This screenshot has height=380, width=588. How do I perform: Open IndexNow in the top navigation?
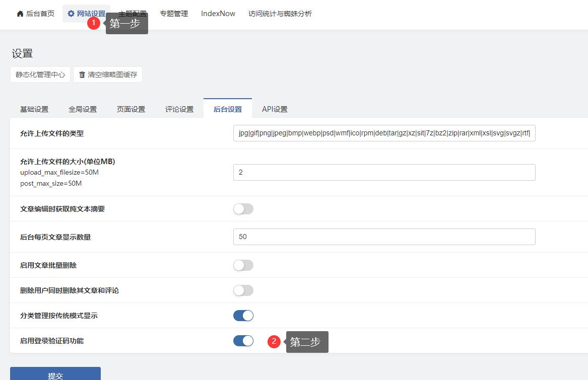tap(218, 14)
